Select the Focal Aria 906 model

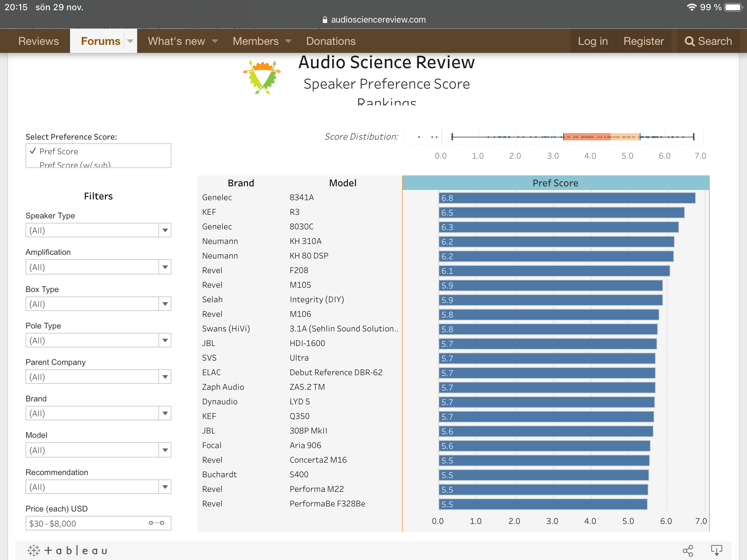[x=305, y=446]
